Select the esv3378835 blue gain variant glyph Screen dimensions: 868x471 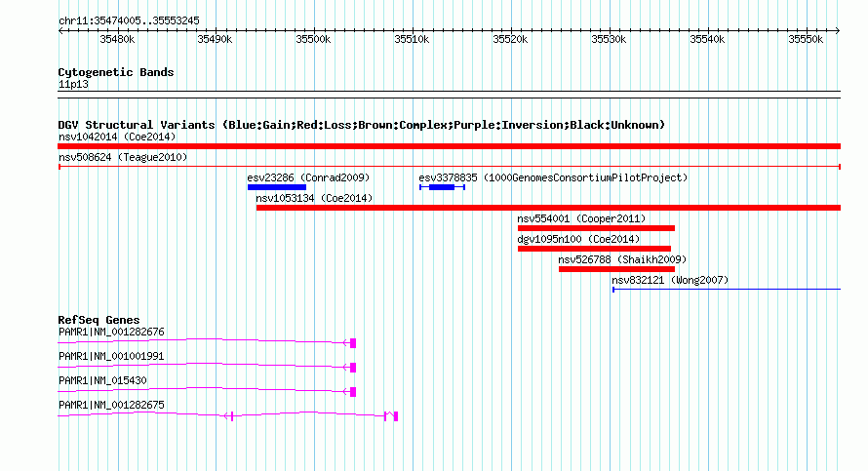[x=442, y=187]
